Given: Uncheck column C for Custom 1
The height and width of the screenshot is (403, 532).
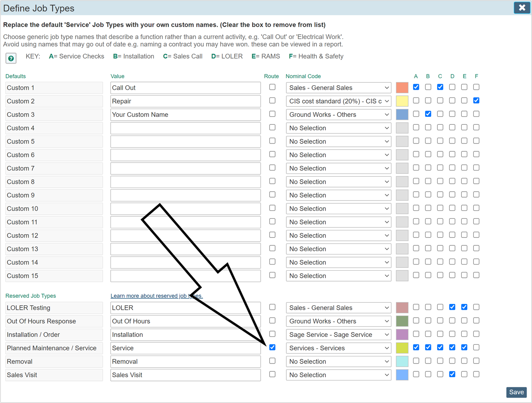Looking at the screenshot, I should tap(440, 87).
